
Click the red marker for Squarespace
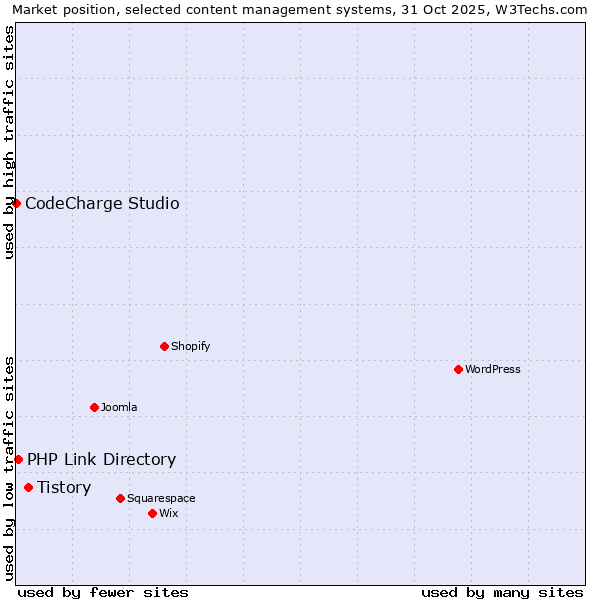tap(120, 498)
